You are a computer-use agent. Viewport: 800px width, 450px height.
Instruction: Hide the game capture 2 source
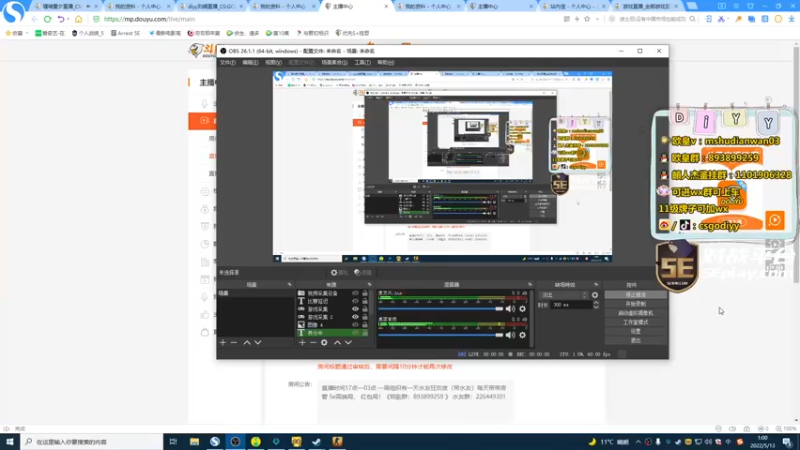(x=356, y=317)
